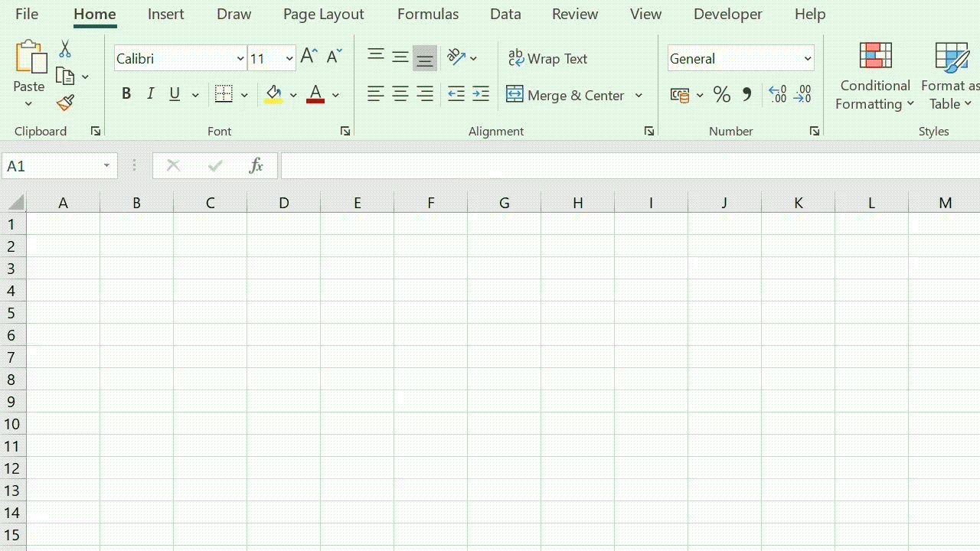Toggle bold formatting
This screenshot has width=980, height=551.
[x=126, y=93]
